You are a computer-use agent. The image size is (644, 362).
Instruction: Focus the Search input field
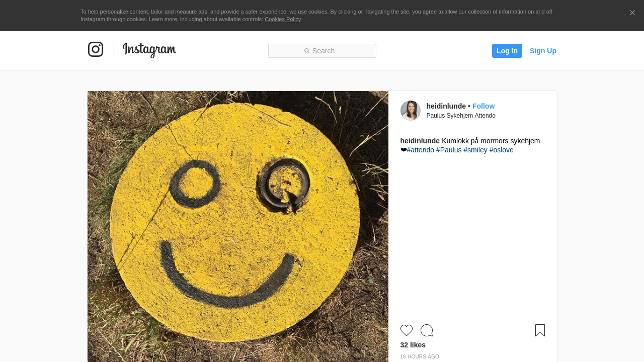click(x=322, y=51)
